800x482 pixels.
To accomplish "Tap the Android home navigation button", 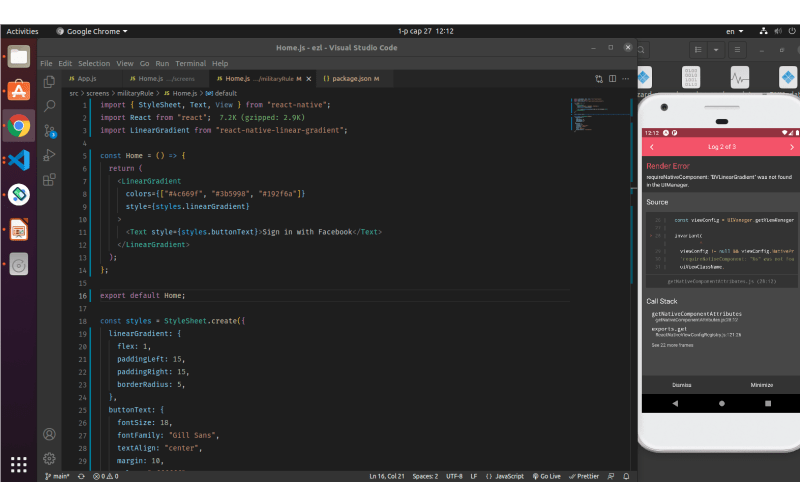I will click(721, 403).
